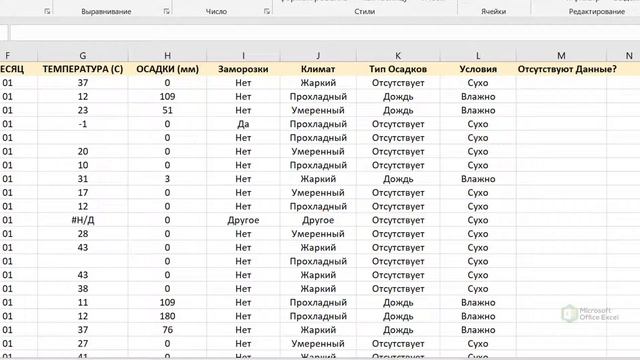The height and width of the screenshot is (360, 640).
Task: Select the temperature cell showing 20
Action: point(83,151)
